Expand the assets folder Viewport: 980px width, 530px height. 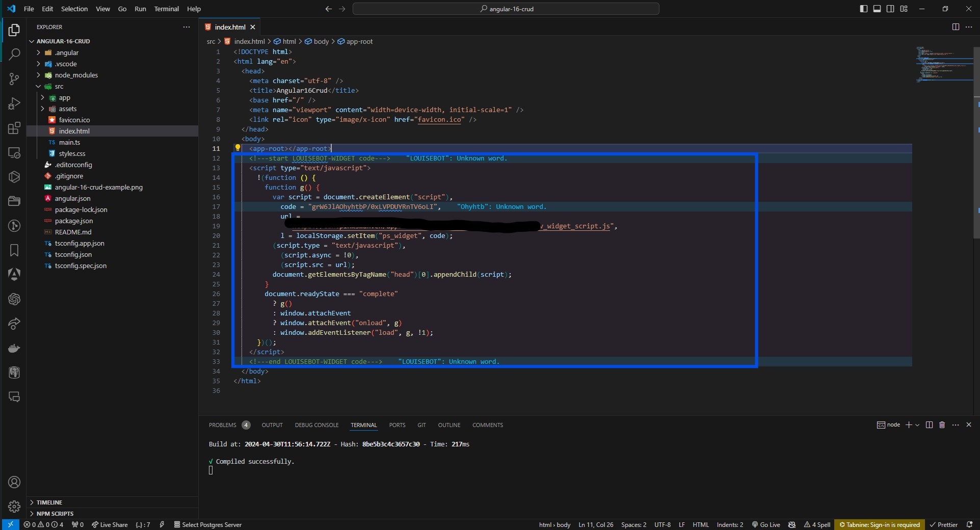point(42,109)
